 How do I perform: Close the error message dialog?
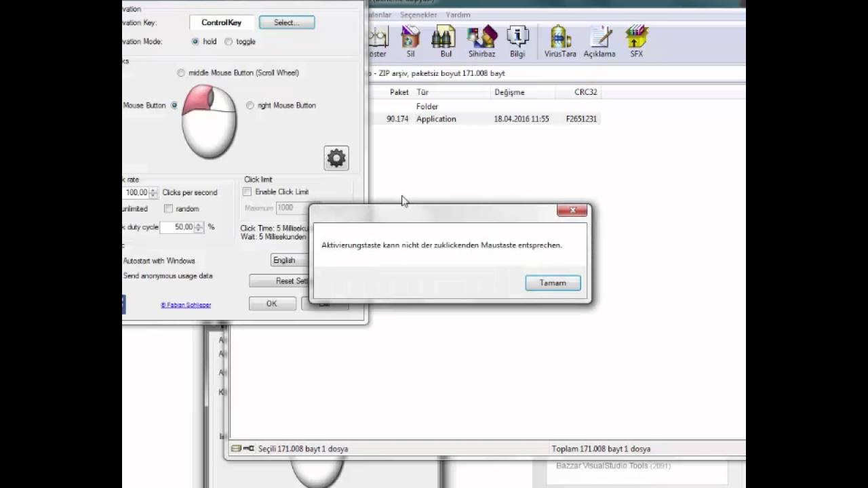[572, 210]
